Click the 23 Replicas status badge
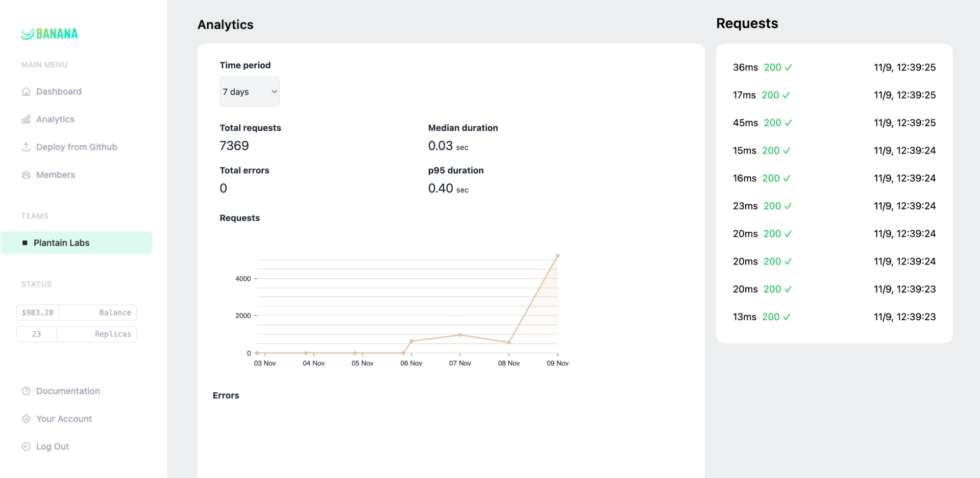The height and width of the screenshot is (478, 980). coord(77,334)
